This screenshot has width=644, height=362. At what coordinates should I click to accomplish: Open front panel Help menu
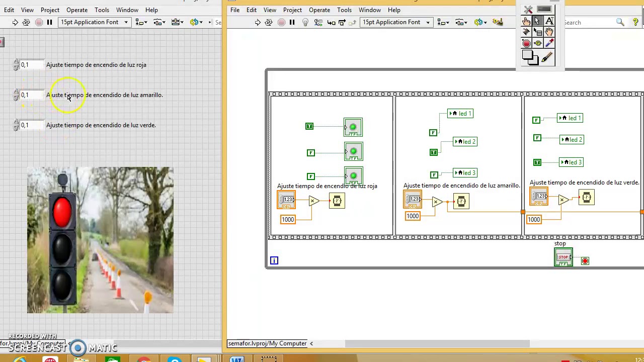click(x=151, y=10)
